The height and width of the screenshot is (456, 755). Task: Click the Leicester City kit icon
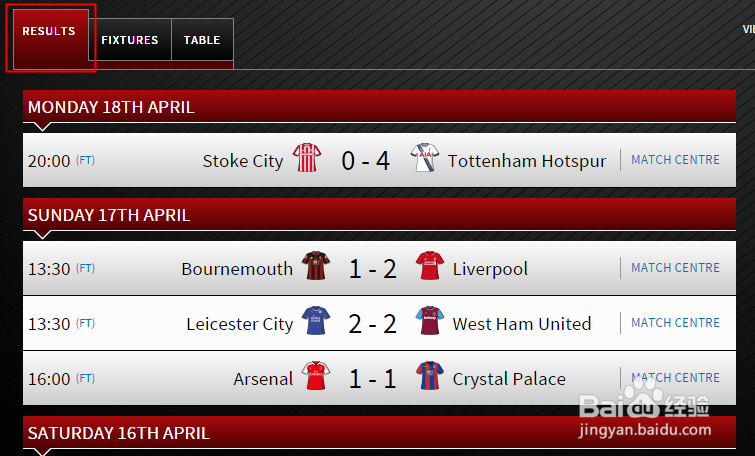[316, 322]
